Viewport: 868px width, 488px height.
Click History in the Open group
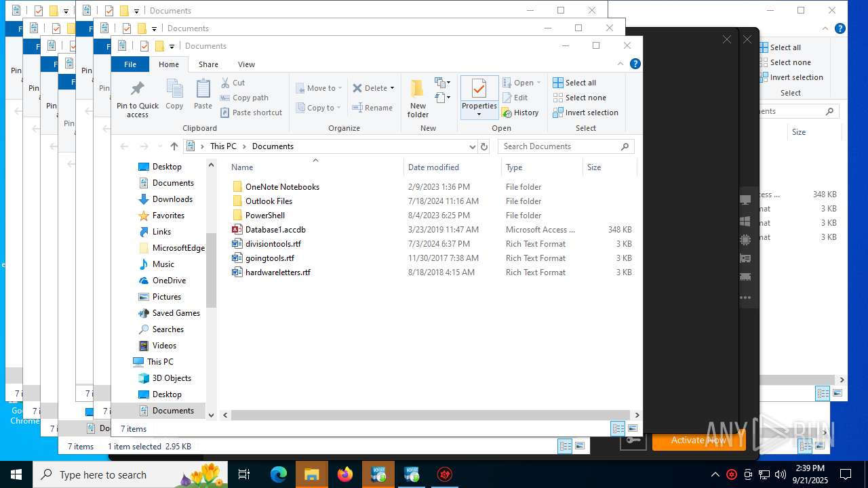coord(520,113)
